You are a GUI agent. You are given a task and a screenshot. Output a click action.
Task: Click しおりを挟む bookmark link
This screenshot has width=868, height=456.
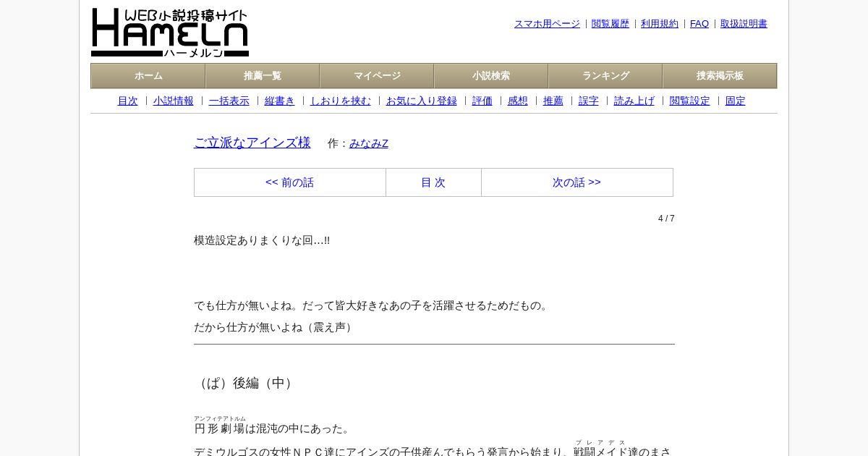coord(341,101)
